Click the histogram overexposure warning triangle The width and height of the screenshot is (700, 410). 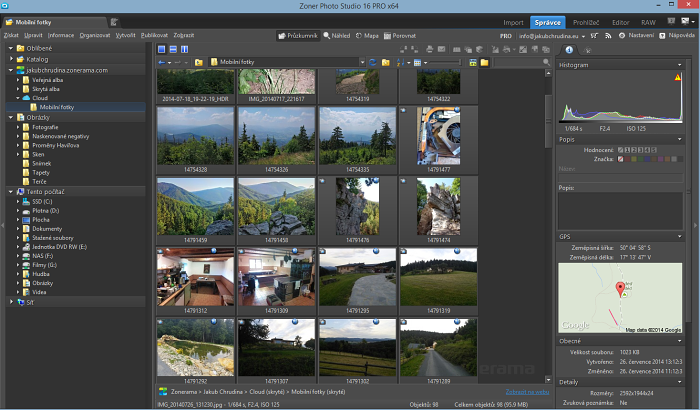click(x=678, y=77)
